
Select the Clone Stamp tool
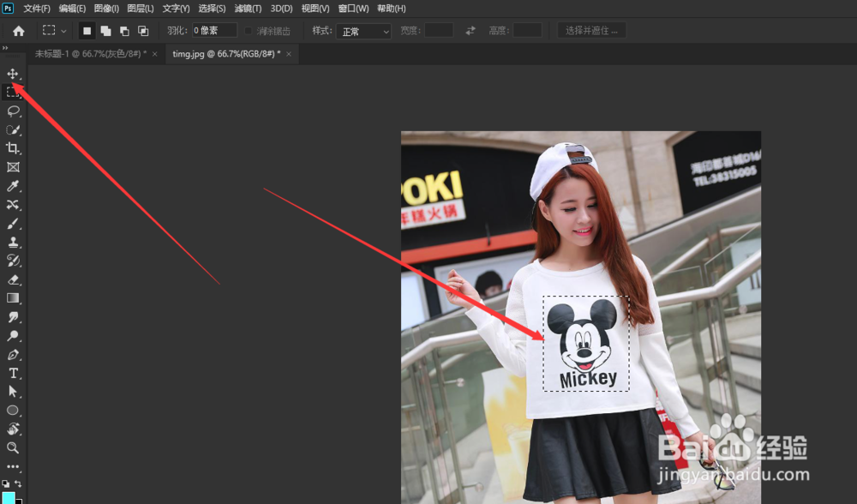12,243
